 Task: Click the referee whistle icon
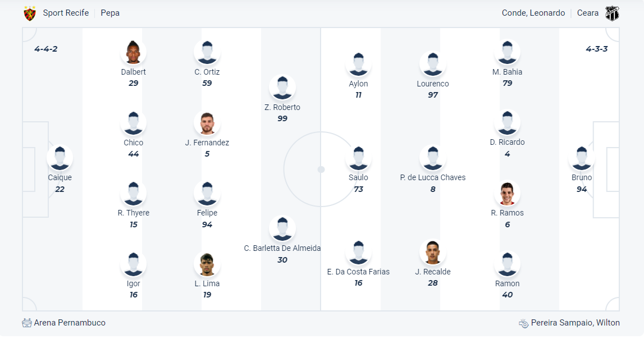523,323
